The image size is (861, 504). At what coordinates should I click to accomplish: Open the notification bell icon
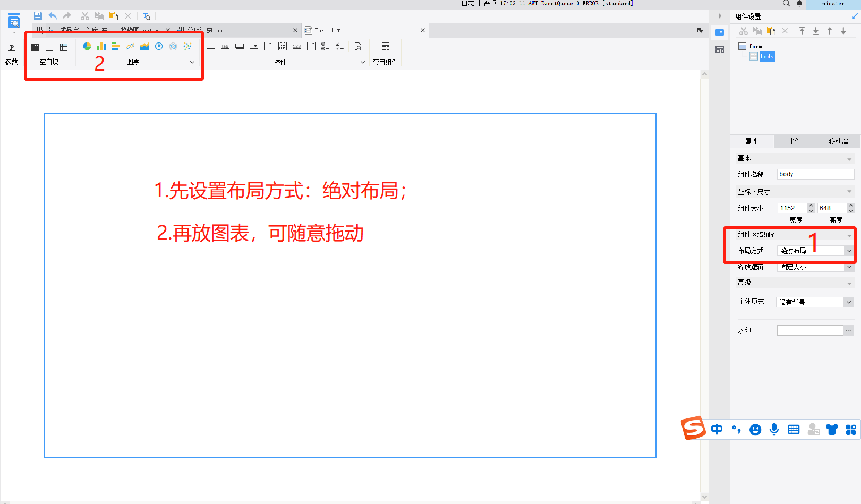799,4
